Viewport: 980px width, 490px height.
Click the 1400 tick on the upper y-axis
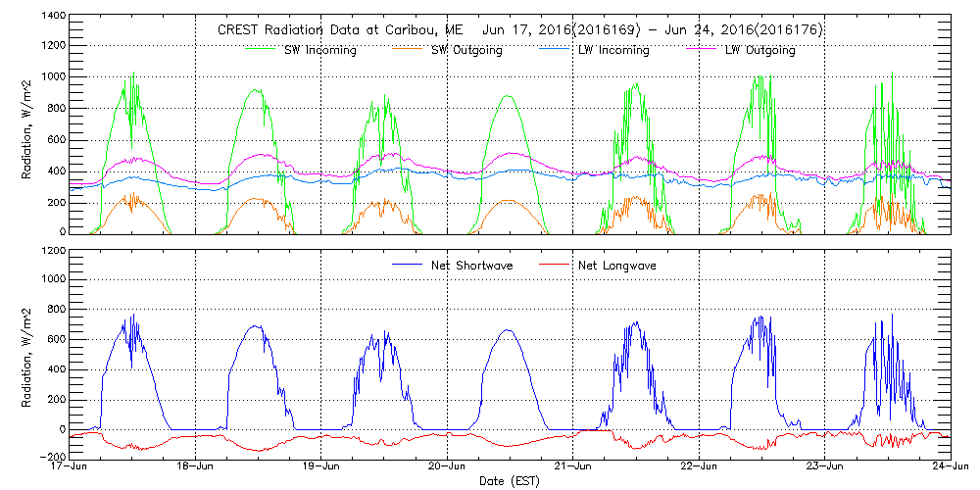tap(52, 18)
